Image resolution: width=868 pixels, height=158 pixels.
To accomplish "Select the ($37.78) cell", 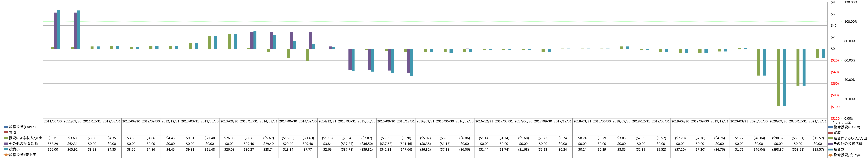I will tap(347, 149).
